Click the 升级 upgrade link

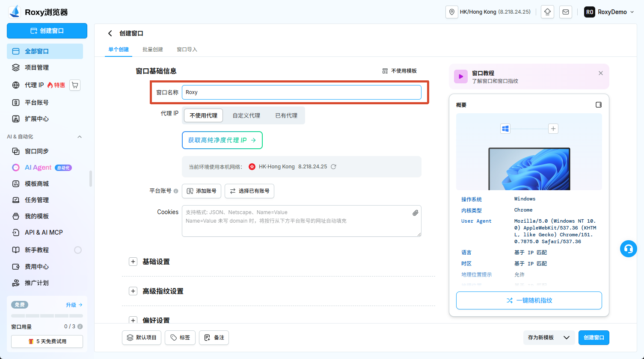pyautogui.click(x=74, y=305)
